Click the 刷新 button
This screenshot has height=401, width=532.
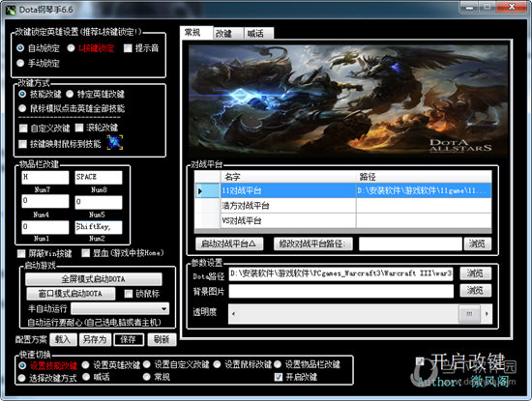click(162, 339)
